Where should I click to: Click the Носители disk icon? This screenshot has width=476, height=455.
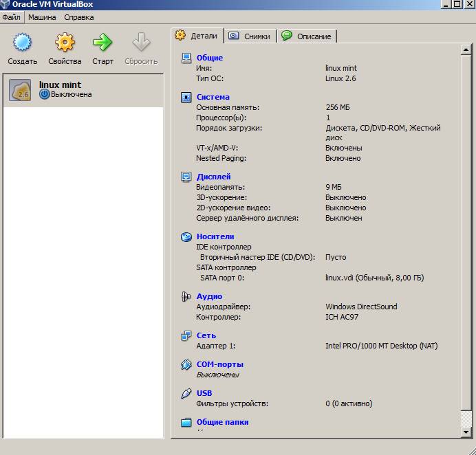[186, 236]
